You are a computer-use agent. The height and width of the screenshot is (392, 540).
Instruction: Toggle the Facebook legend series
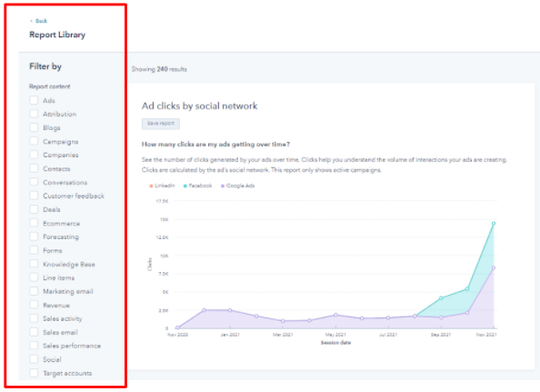(197, 186)
